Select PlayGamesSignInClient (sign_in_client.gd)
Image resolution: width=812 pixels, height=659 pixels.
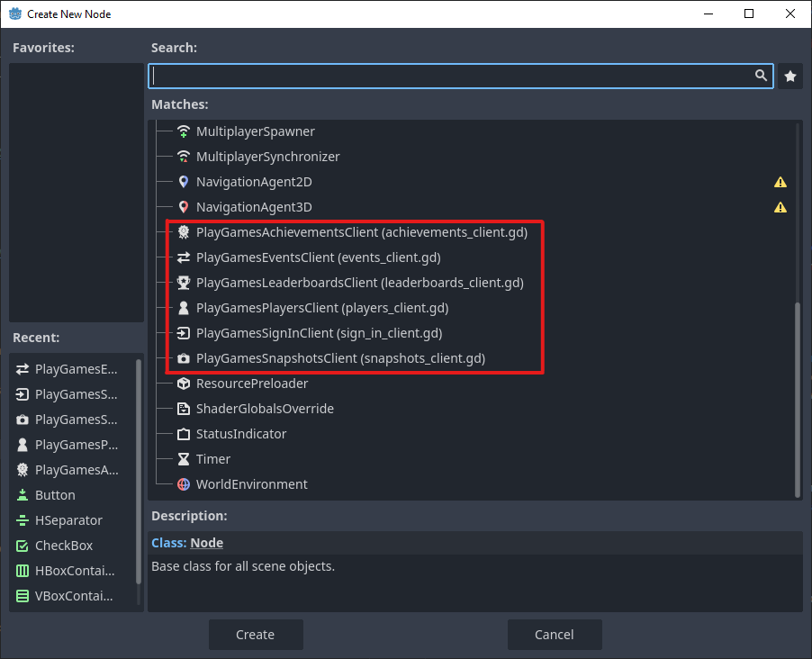click(x=319, y=333)
